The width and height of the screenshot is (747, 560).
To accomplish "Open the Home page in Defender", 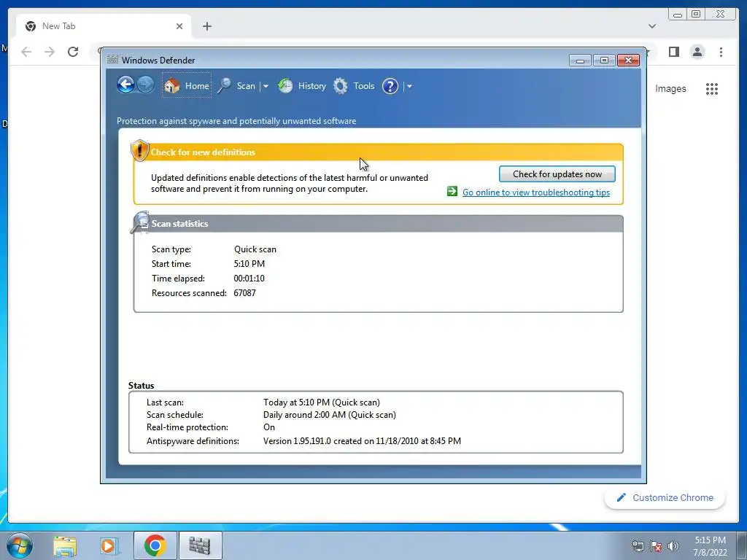I will pos(187,86).
